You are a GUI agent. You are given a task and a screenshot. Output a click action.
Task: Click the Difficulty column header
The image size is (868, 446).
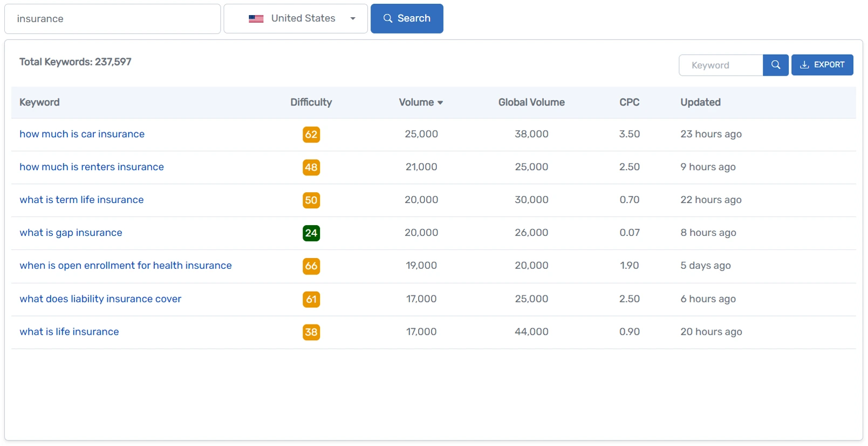(311, 102)
